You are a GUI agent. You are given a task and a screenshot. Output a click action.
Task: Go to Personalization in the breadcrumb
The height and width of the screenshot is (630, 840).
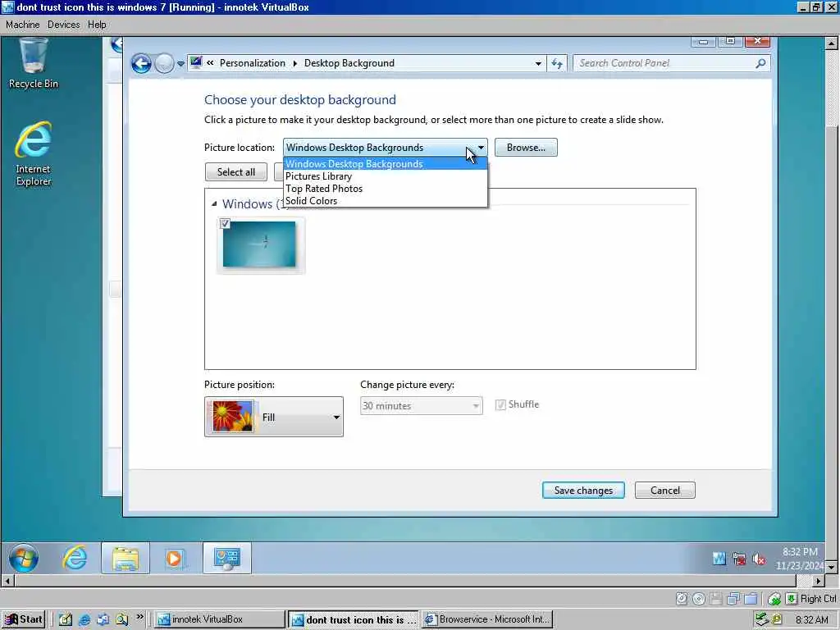tap(253, 63)
